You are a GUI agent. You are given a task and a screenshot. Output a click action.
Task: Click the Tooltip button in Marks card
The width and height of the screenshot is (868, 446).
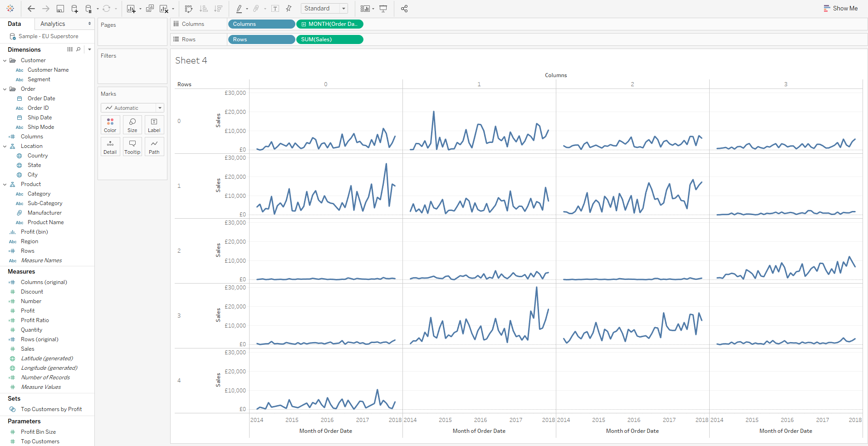pyautogui.click(x=132, y=147)
